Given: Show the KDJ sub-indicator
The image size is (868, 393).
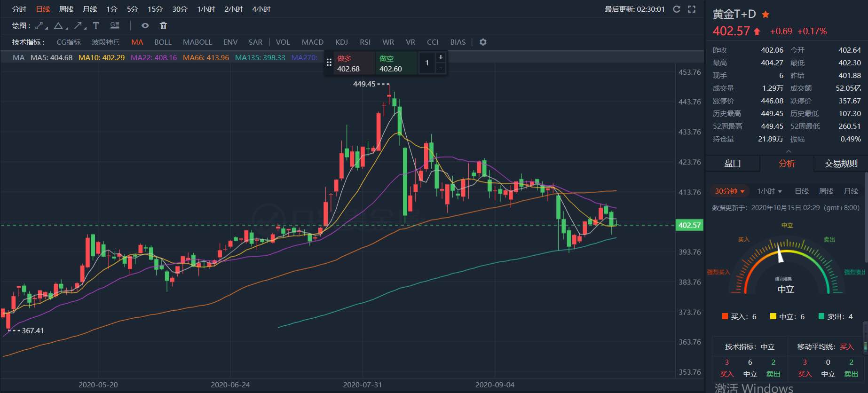Looking at the screenshot, I should [x=342, y=42].
